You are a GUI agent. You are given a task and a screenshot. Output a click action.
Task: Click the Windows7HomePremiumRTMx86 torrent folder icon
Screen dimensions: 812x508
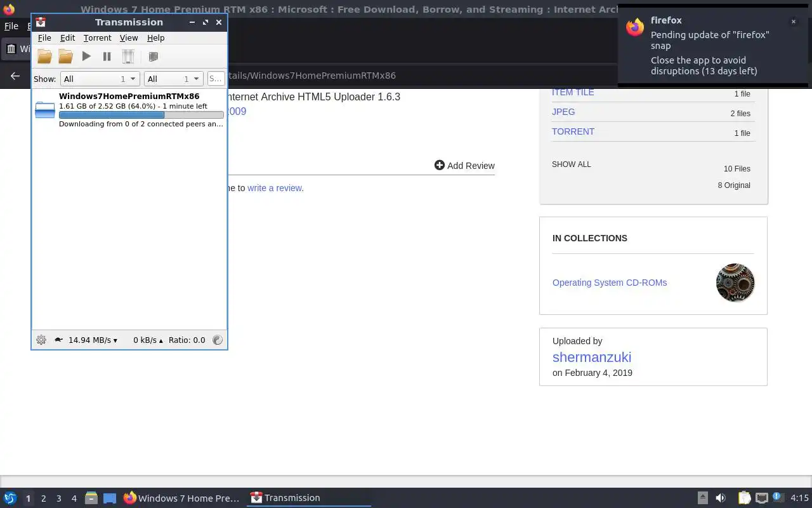tap(45, 110)
